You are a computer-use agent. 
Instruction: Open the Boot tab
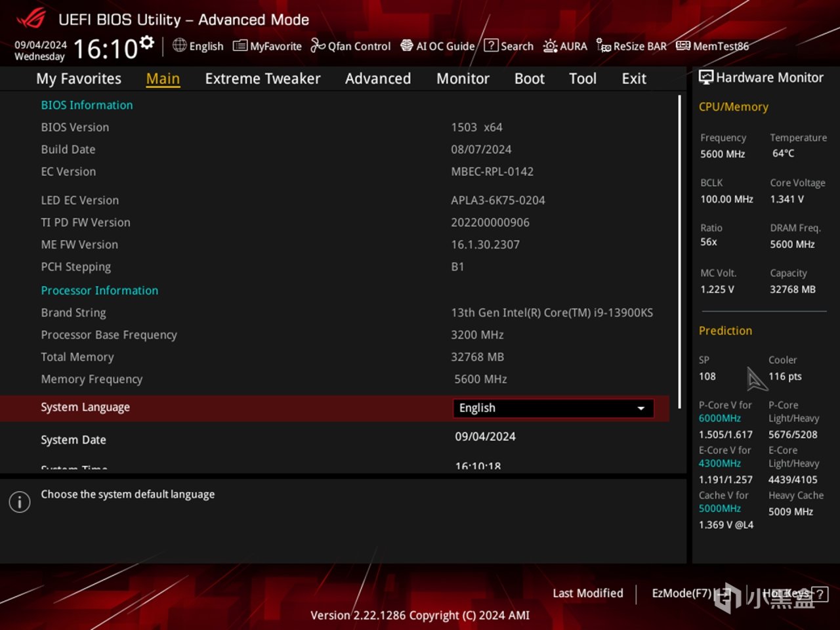[x=530, y=79]
